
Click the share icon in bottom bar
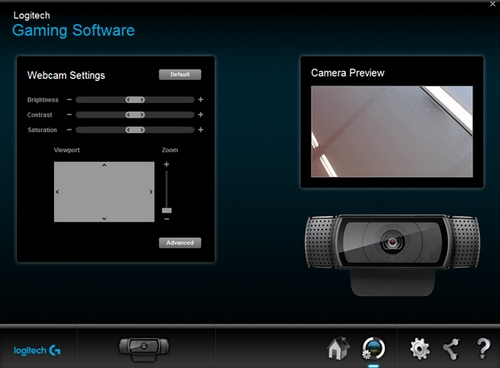tap(451, 349)
